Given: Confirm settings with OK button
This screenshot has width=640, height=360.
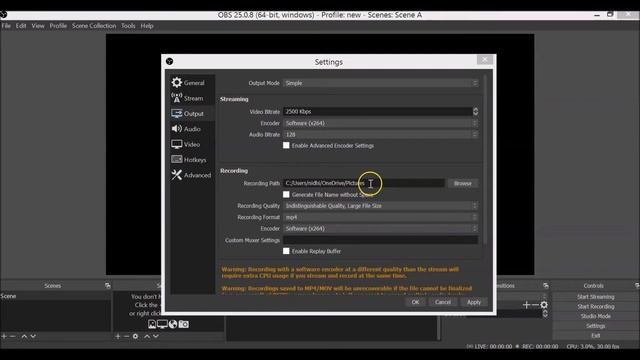Looking at the screenshot, I should coord(415,302).
